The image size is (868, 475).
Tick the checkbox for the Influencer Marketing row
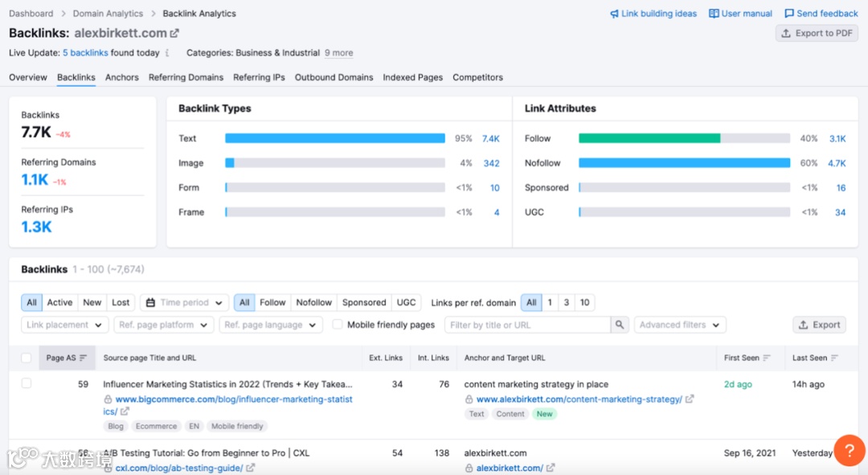(26, 383)
